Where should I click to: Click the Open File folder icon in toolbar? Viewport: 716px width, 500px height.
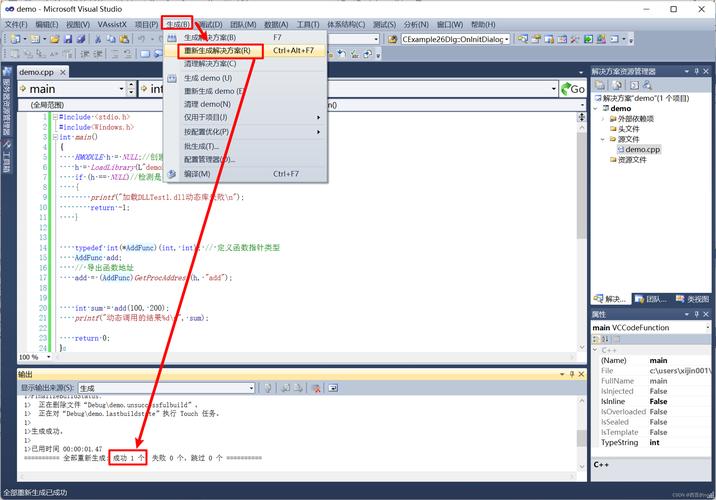click(x=55, y=39)
